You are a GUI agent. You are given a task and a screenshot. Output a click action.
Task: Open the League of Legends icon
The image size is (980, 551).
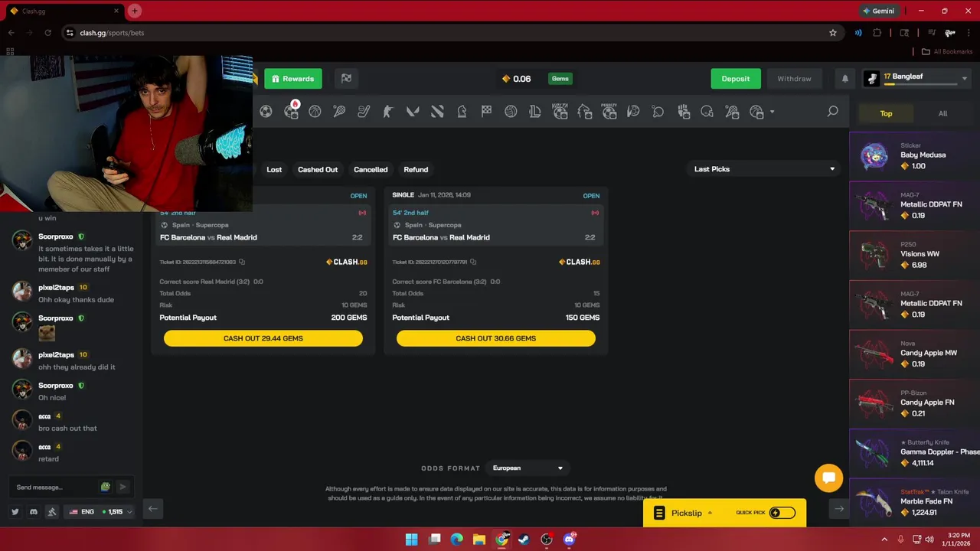coord(535,112)
